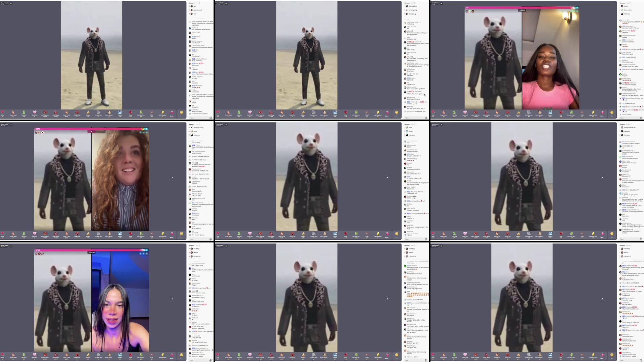
Task: Share the stream from curly-haired woman panel
Action: click(11, 125)
